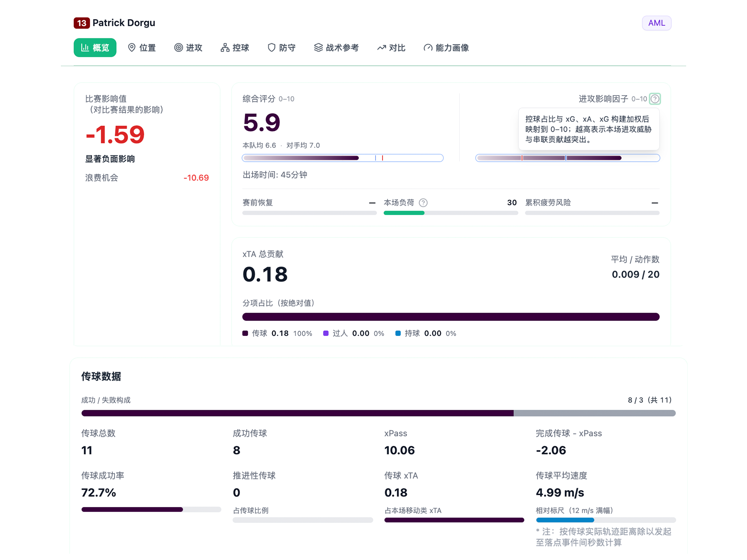Click the 本队均 6.6 text
Viewport: 747px width, 560px height.
[x=259, y=145]
